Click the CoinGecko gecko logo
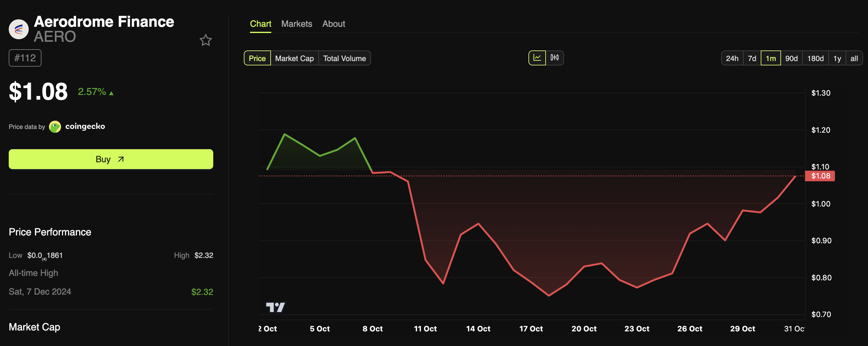 point(55,126)
